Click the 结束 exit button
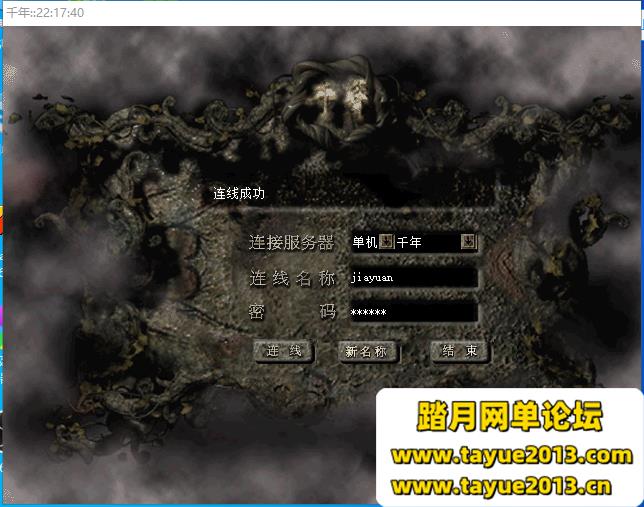Image resolution: width=644 pixels, height=507 pixels. [459, 351]
